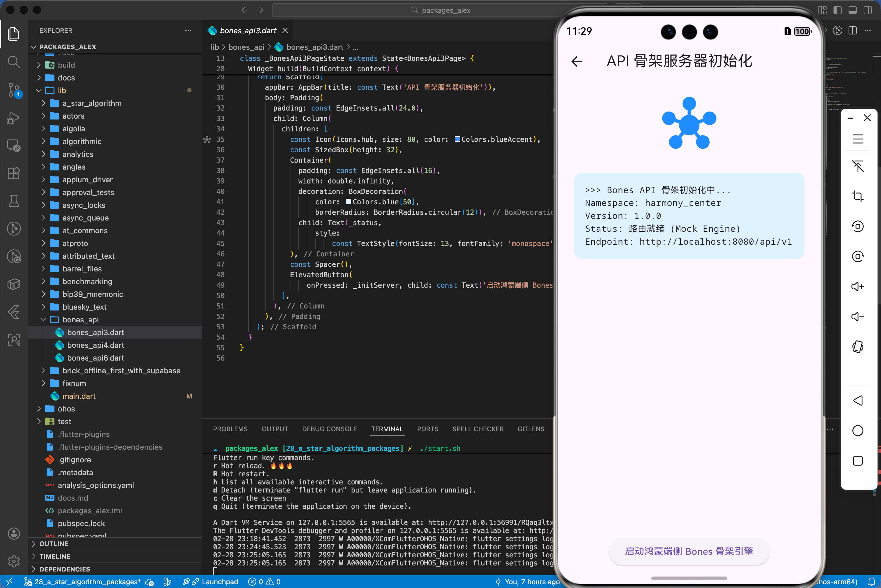
Task: Expand the a_star_algorithm folder
Action: point(92,103)
